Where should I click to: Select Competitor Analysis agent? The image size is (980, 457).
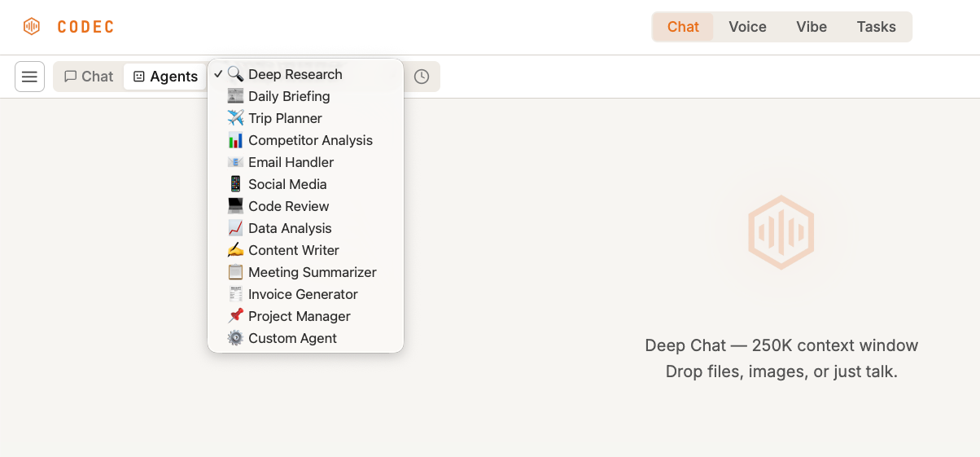305,140
